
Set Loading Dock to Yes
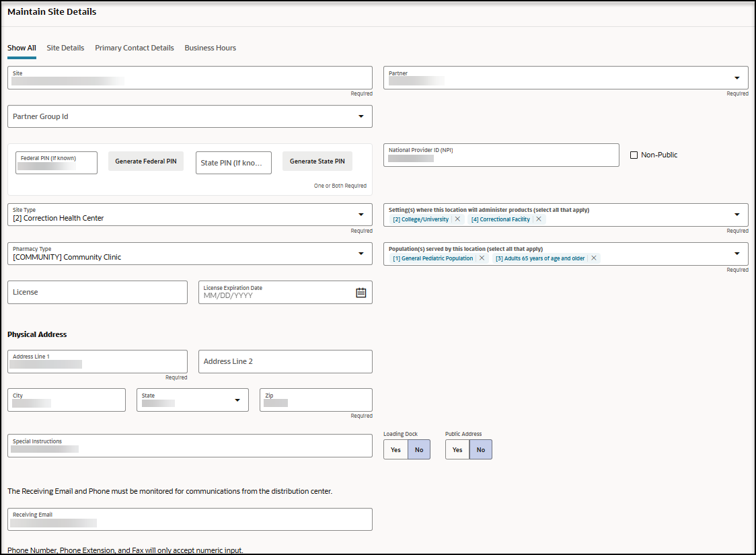pos(396,449)
